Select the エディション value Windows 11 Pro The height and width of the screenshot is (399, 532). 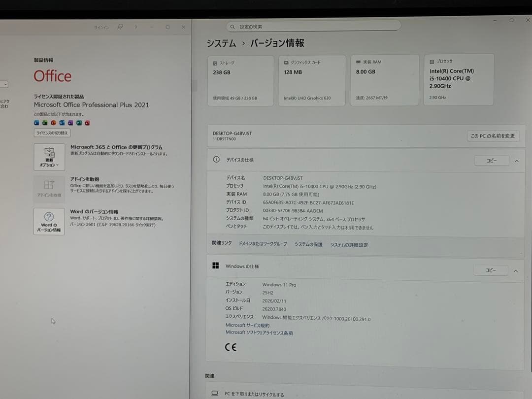tap(279, 285)
